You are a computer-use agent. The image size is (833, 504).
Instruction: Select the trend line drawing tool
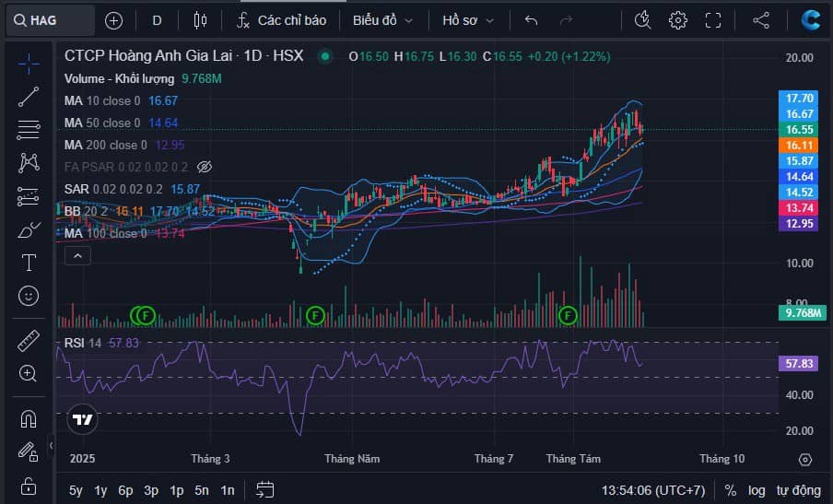pos(29,97)
